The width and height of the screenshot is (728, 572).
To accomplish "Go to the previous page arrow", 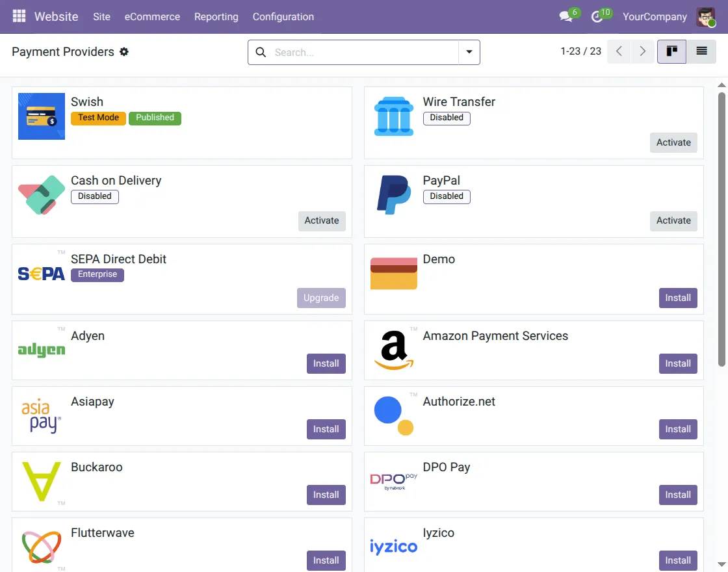I will (619, 51).
